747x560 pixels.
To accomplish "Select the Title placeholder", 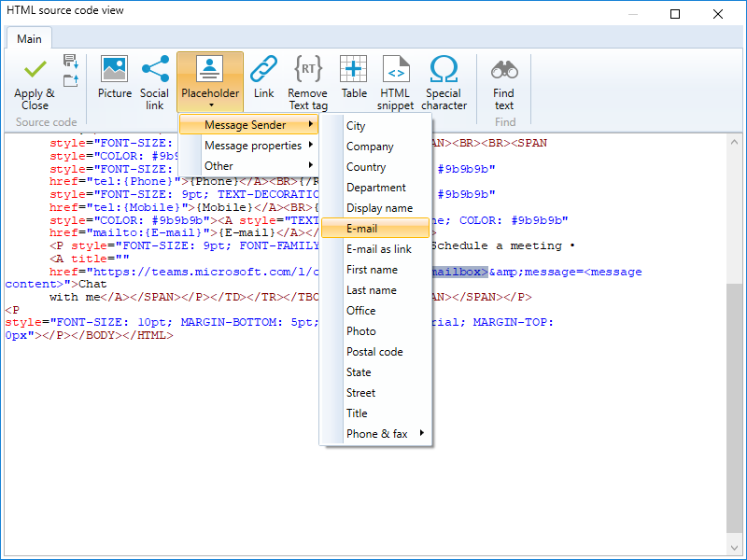I will (x=375, y=413).
